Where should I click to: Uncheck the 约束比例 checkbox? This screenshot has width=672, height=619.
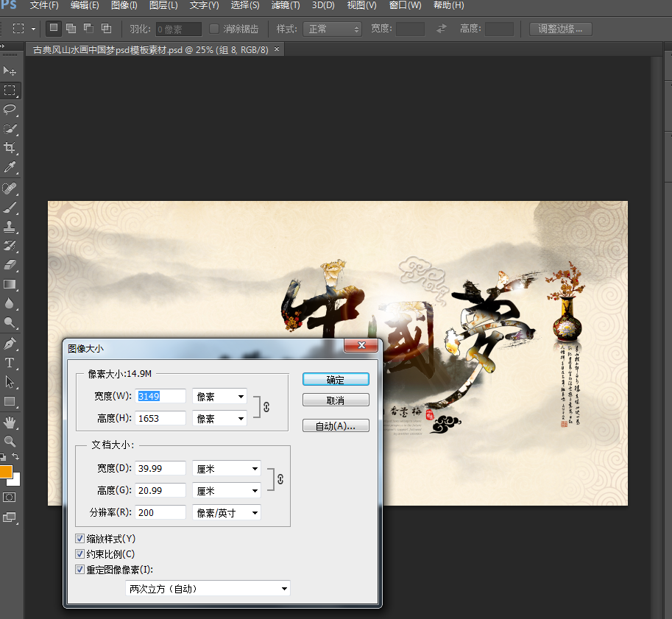pos(79,553)
